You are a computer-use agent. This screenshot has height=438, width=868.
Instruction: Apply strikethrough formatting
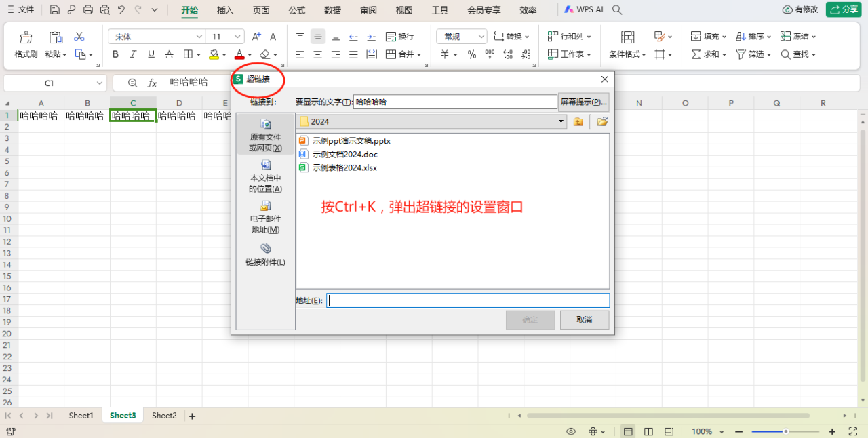[x=169, y=54]
